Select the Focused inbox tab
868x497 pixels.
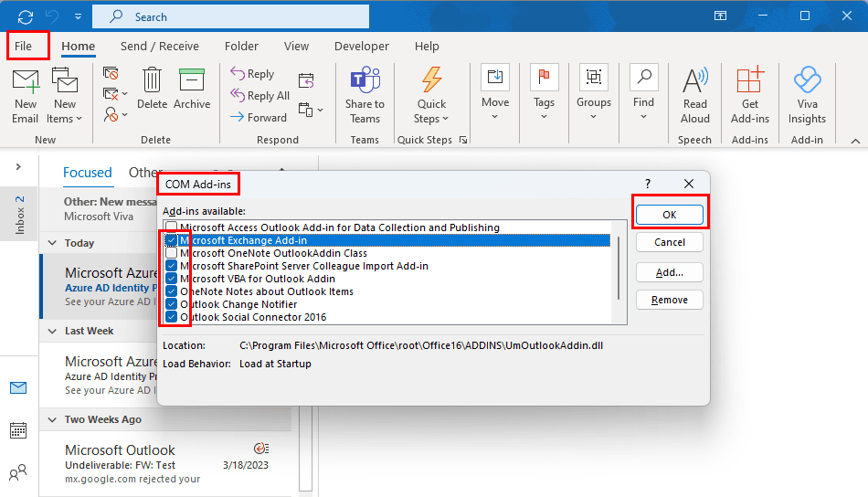[x=88, y=173]
